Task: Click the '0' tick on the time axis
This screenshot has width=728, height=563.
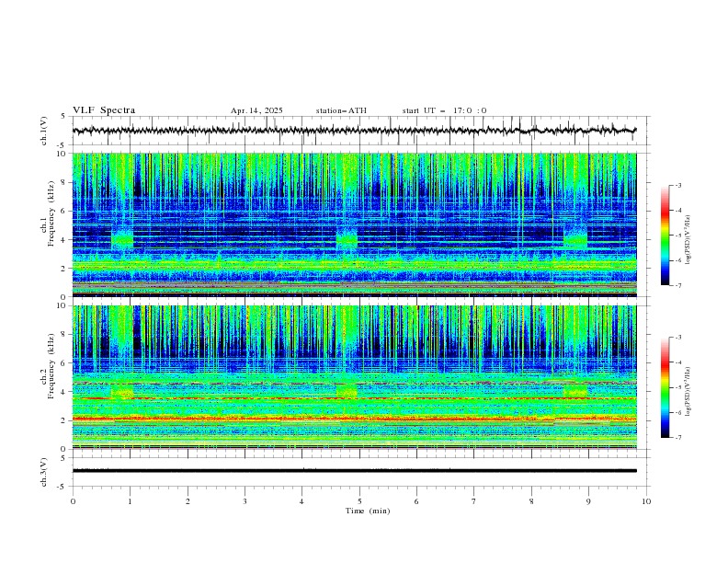Action: (x=73, y=501)
